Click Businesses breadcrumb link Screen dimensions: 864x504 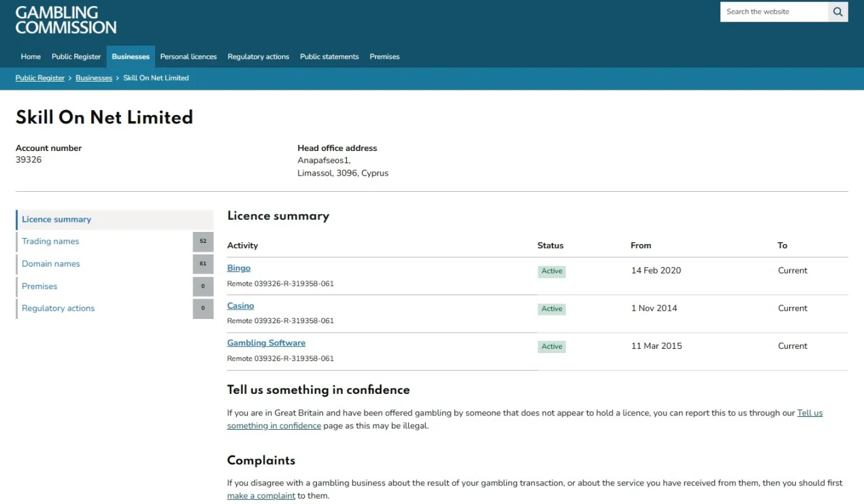(x=94, y=78)
